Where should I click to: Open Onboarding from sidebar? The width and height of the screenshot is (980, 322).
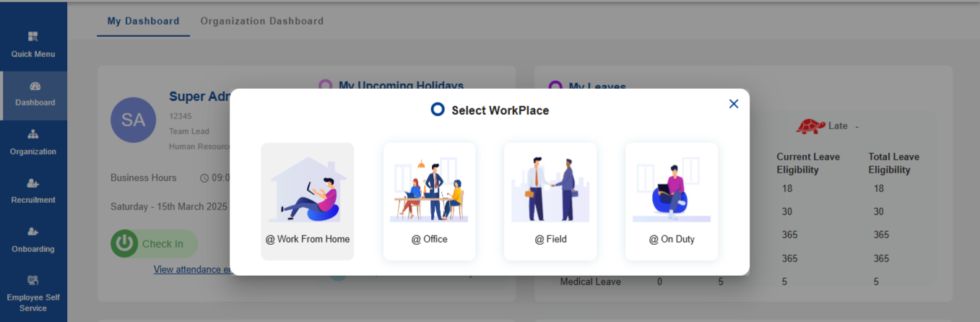(33, 240)
